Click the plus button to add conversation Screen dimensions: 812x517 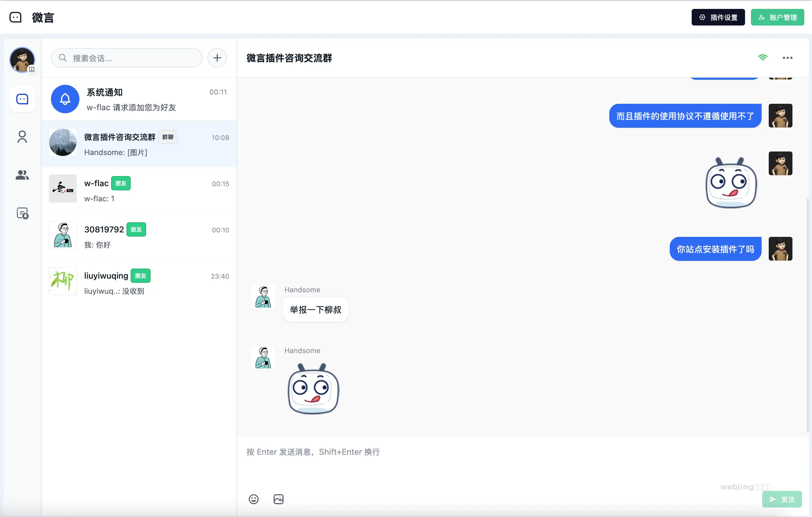pyautogui.click(x=217, y=58)
